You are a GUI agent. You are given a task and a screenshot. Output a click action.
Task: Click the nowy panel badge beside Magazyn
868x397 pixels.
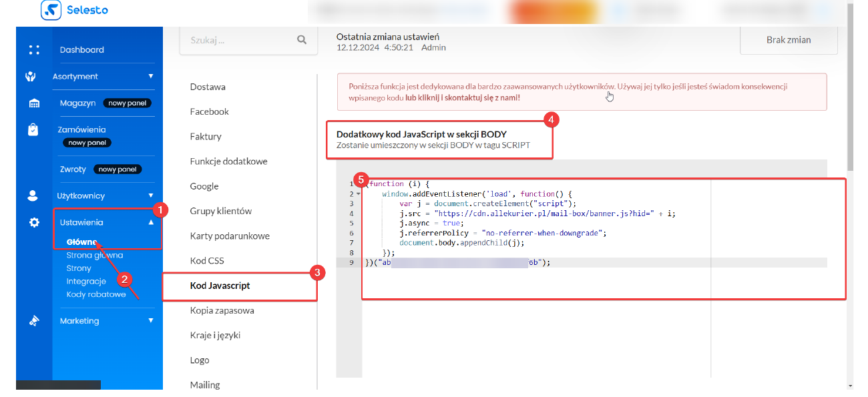[x=128, y=103]
